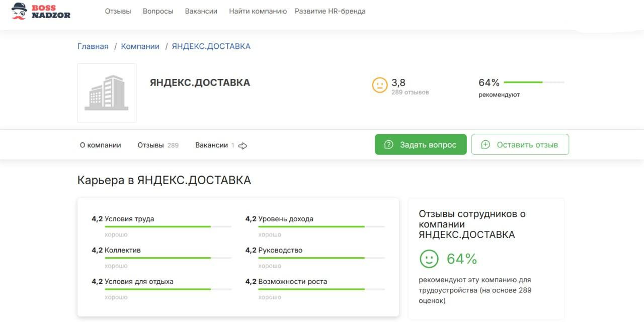Click the Задать вопрос button
The image size is (644, 326).
pos(421,144)
